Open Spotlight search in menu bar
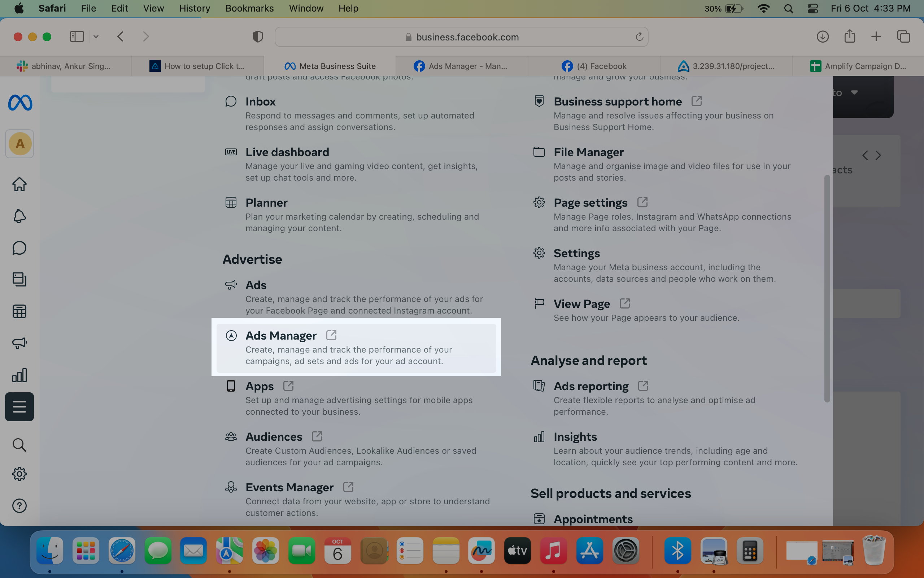The image size is (924, 578). tap(788, 8)
